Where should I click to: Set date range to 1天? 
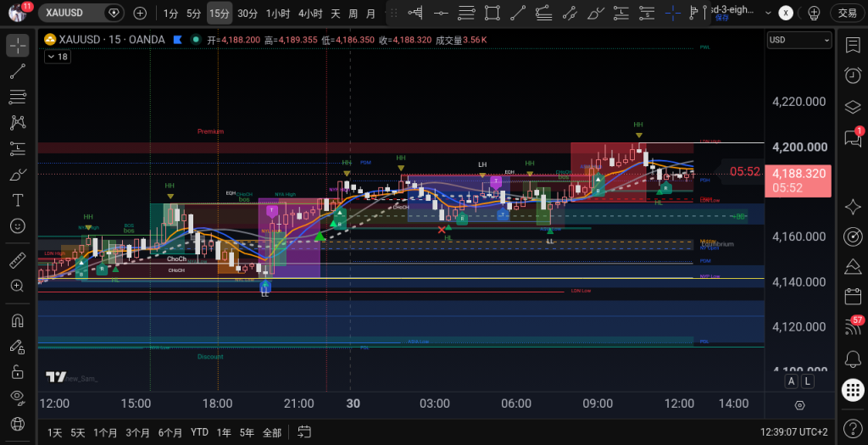pos(54,432)
